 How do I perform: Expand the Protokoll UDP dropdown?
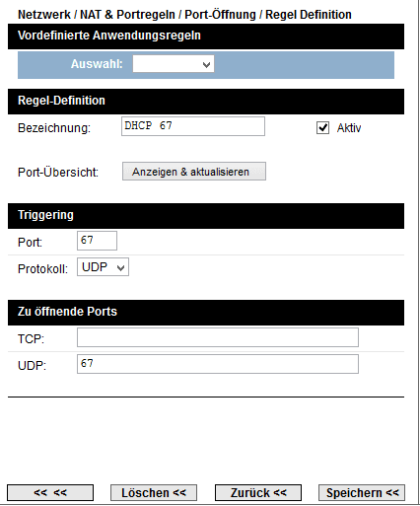(103, 266)
